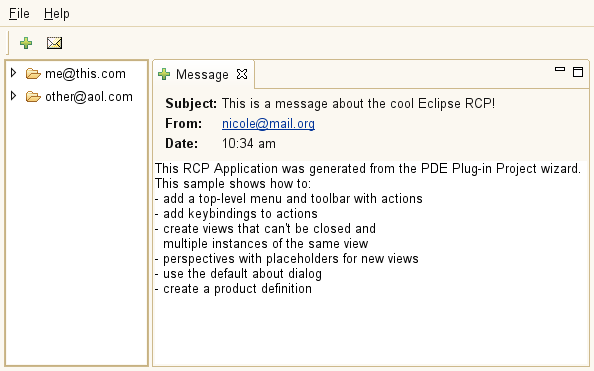Click the folder icon next to me@this.com
Screen dimensions: 594x371
point(33,74)
